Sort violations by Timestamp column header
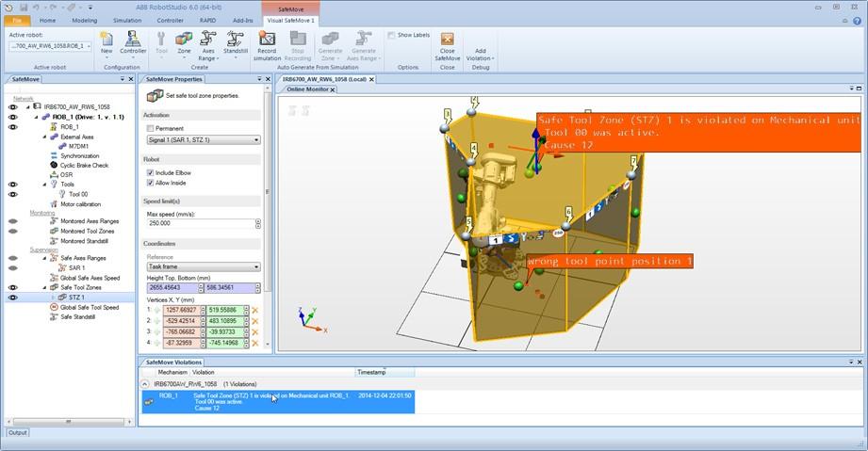This screenshot has height=451, width=868. pos(385,373)
